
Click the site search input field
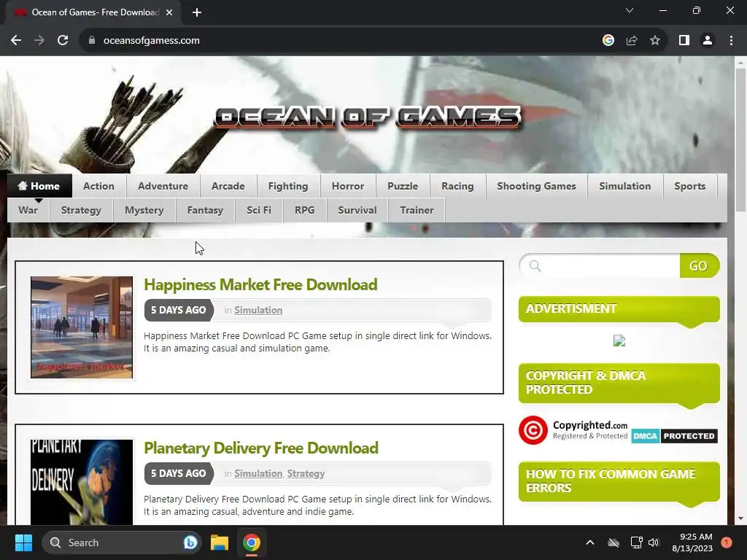[x=600, y=265]
